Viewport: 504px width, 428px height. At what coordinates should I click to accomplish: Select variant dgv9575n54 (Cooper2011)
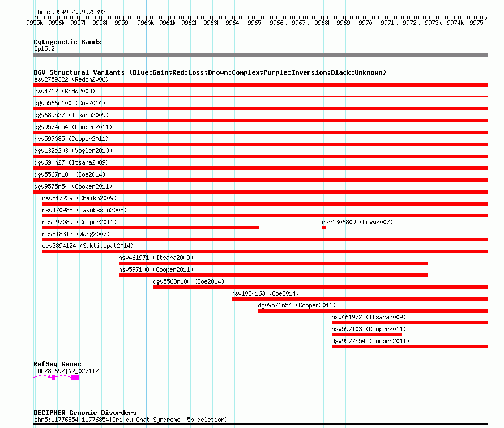point(73,186)
